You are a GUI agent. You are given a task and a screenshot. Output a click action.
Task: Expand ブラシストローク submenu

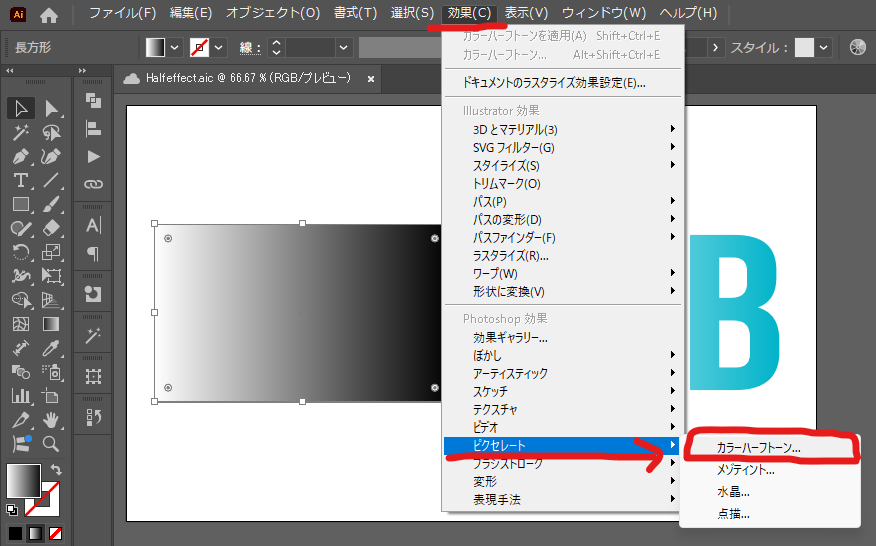click(x=561, y=463)
